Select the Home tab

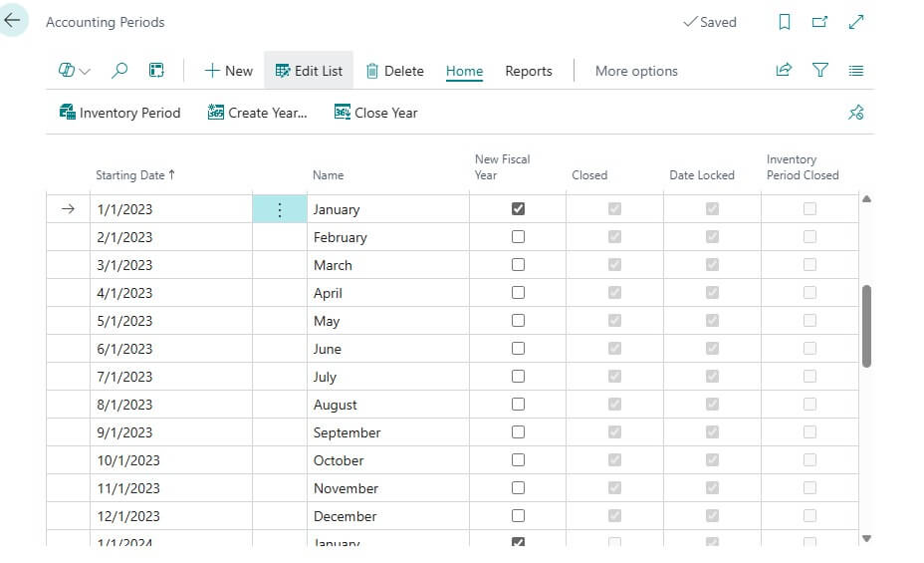(x=464, y=71)
